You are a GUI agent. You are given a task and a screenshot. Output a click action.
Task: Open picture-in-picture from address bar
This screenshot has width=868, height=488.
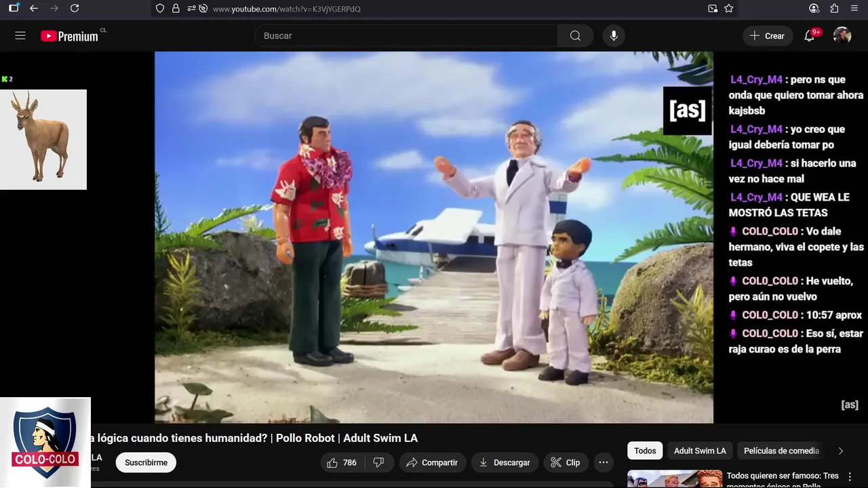click(713, 8)
